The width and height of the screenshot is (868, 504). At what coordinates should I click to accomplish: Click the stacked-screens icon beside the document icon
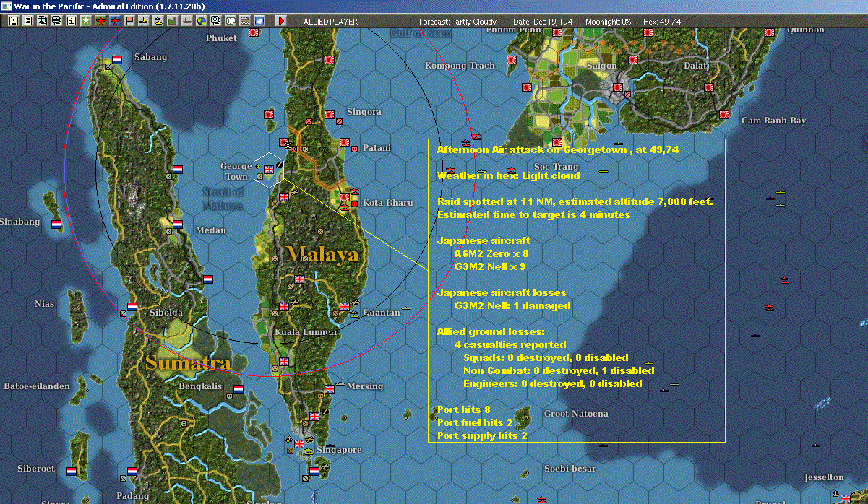(x=43, y=21)
